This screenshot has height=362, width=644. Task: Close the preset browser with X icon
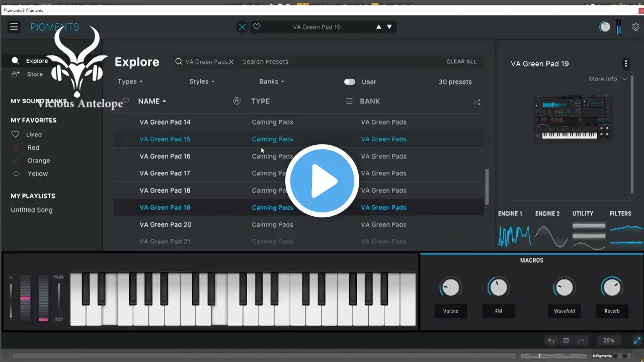pos(243,27)
